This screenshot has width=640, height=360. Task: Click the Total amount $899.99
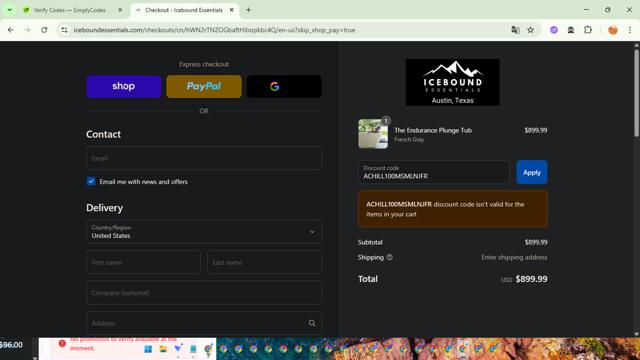click(x=531, y=279)
